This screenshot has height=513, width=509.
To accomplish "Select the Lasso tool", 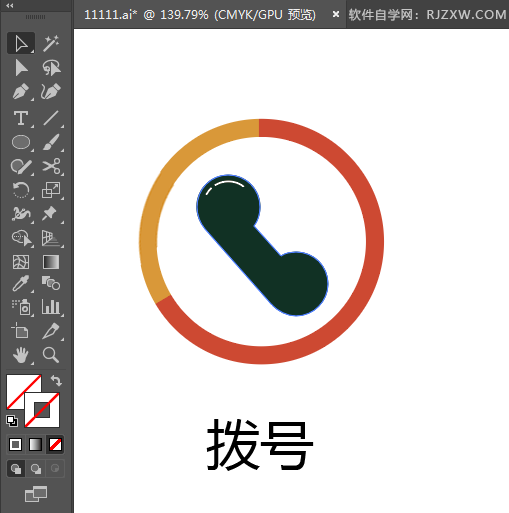I will pos(51,68).
